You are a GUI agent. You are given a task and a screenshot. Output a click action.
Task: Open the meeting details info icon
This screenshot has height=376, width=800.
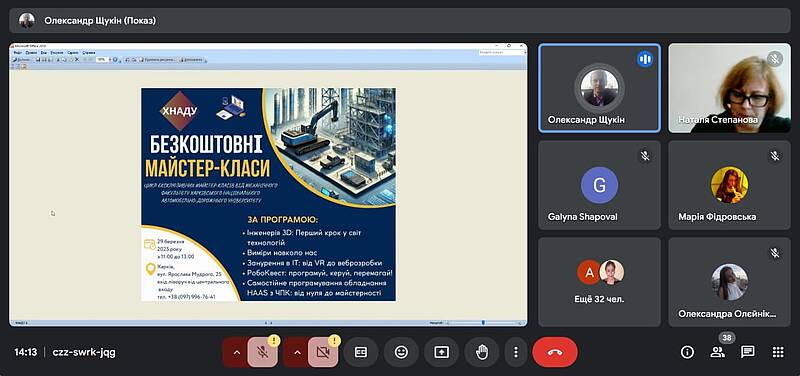[687, 352]
